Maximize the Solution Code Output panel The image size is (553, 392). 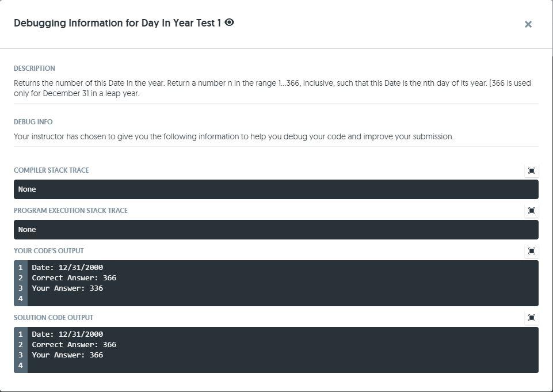click(532, 318)
